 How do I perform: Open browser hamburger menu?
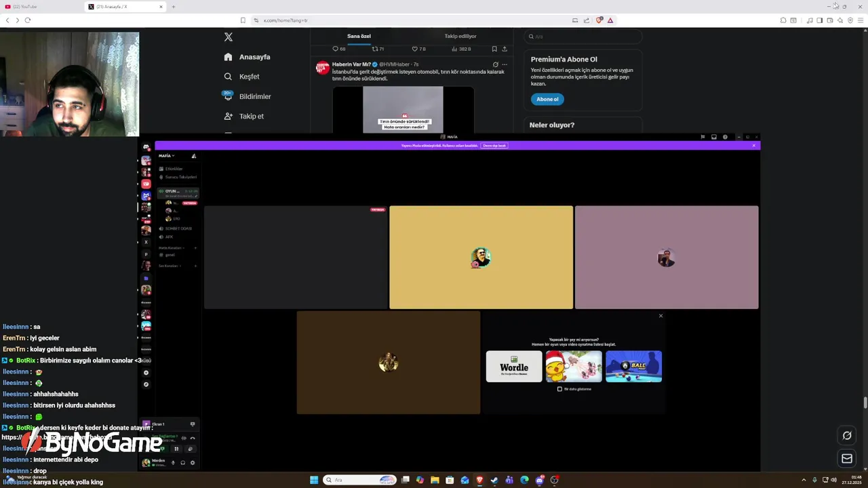click(x=861, y=20)
